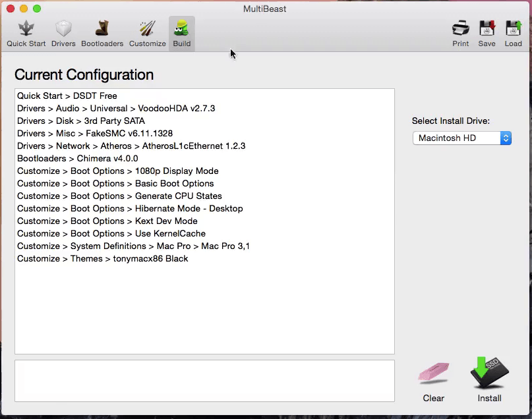Close the MultiBeast window
Viewport: 532px width, 419px height.
click(11, 9)
